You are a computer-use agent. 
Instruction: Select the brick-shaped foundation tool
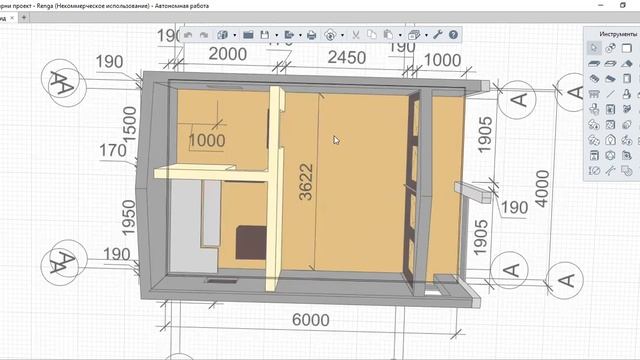(594, 78)
